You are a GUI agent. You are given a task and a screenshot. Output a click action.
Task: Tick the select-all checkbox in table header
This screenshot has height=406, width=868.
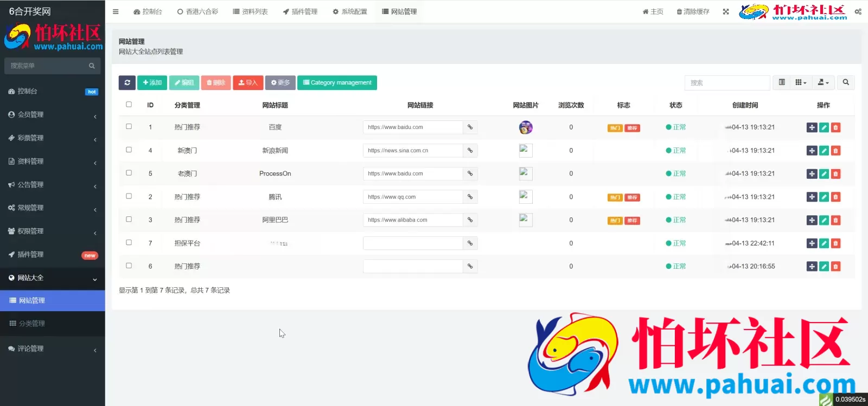click(x=129, y=104)
